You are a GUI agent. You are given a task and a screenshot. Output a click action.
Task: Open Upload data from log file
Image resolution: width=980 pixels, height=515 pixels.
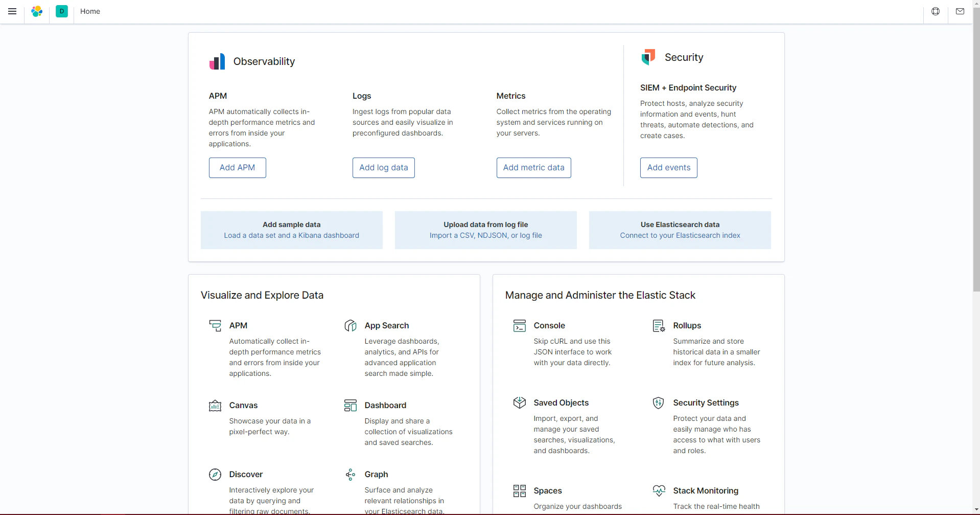click(x=485, y=230)
